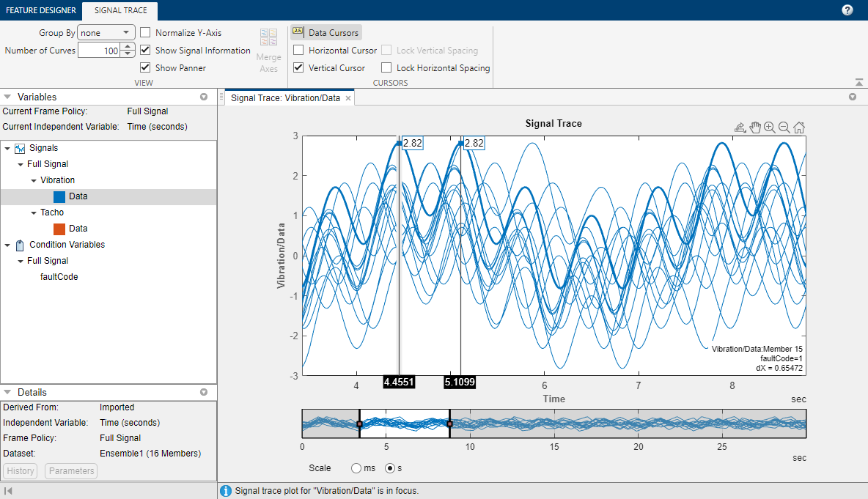Click the zoom out icon above plot

[784, 127]
